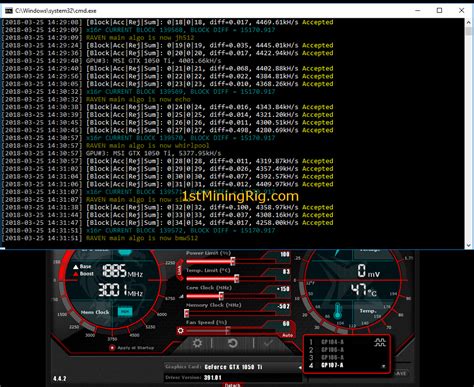Click the arrow next to Geforce GTX 1050 Ti

300,367
